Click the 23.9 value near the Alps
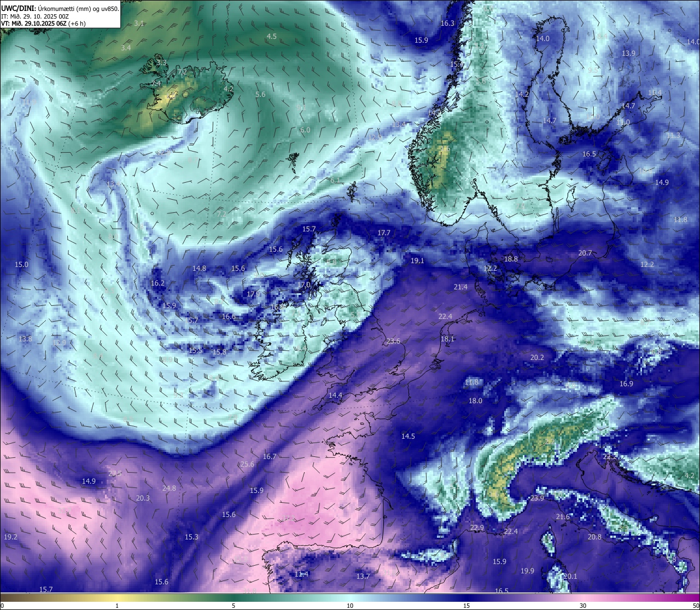700x610 pixels. click(537, 498)
